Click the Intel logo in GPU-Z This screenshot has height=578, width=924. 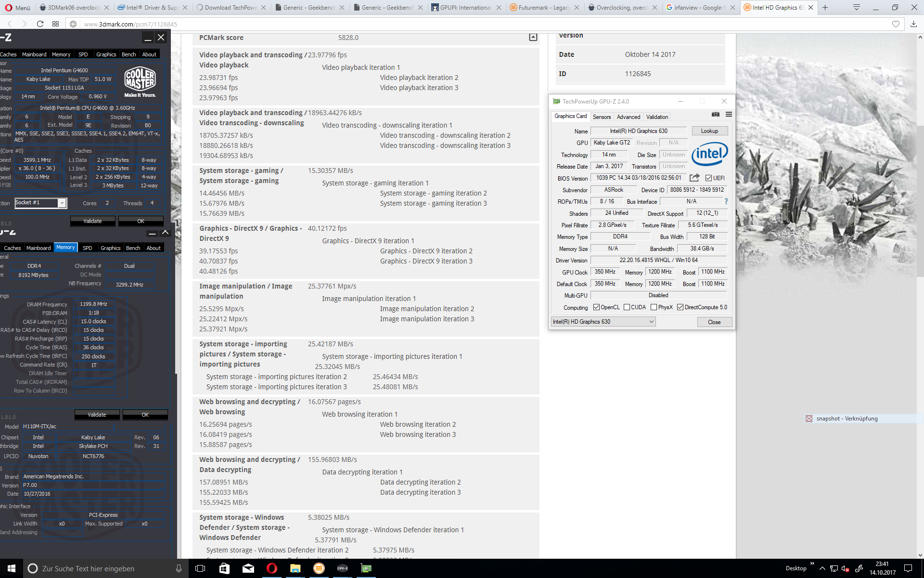coord(709,154)
